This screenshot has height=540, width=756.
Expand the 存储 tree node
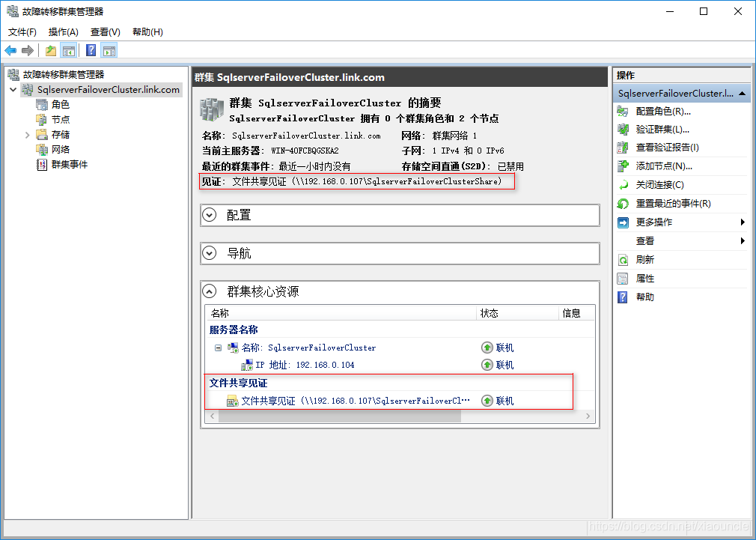click(28, 135)
